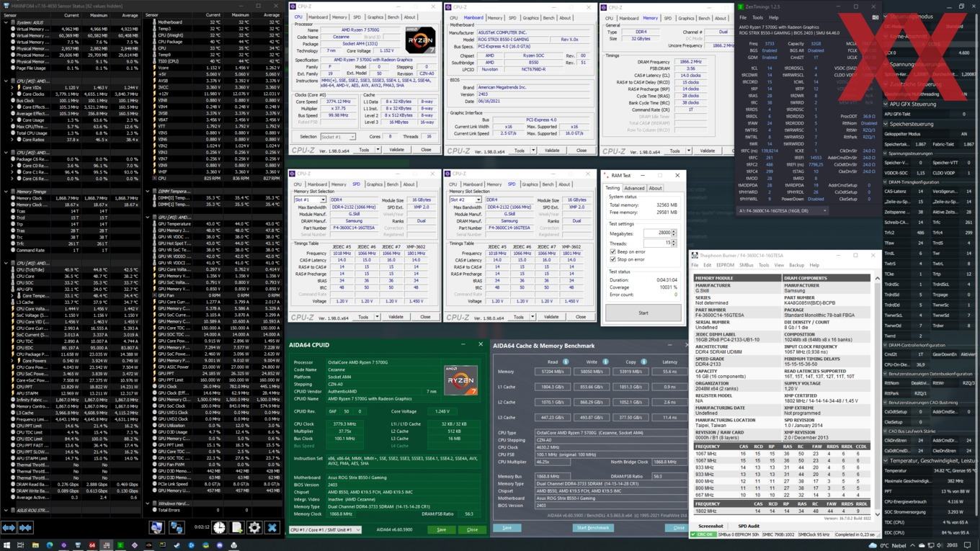Click Validate in CPU-Z Slot #1 SPD window
The image size is (980, 551).
coord(396,317)
